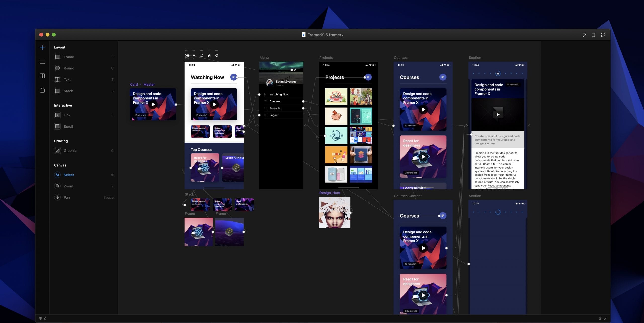Click the Design_Hunt face image
The height and width of the screenshot is (323, 644).
click(335, 213)
